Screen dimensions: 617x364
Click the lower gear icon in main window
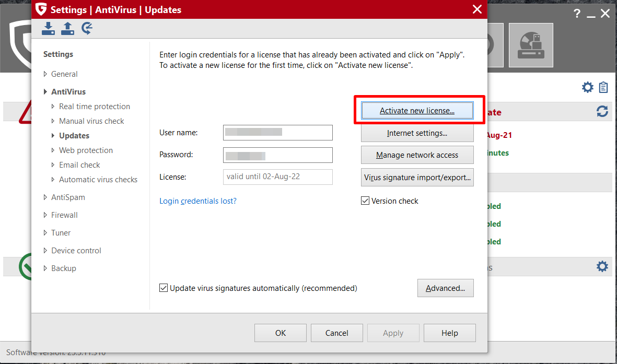[x=602, y=266]
